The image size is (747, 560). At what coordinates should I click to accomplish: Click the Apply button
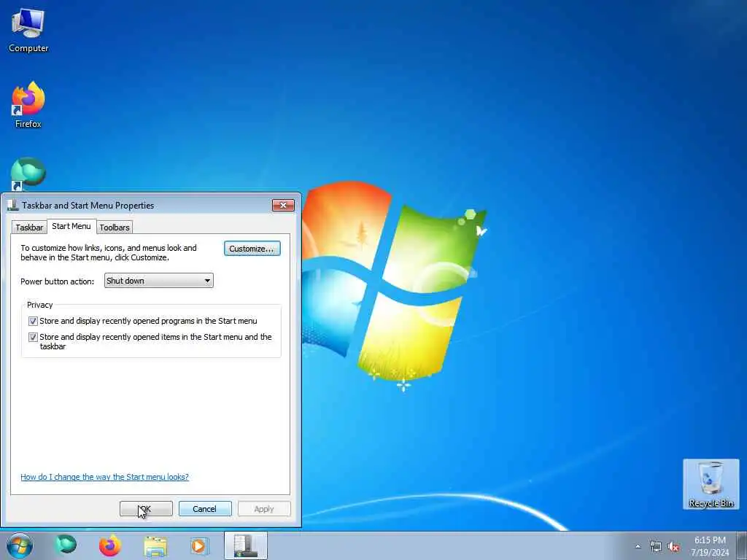(x=264, y=508)
